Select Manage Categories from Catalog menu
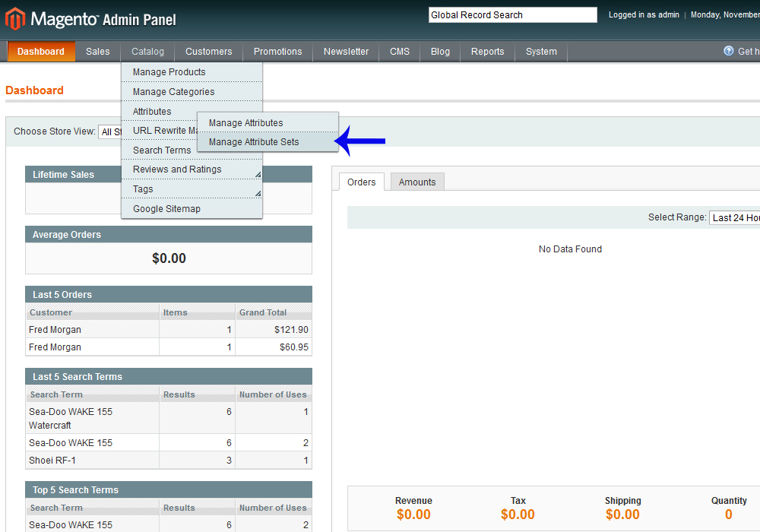 coord(192,91)
